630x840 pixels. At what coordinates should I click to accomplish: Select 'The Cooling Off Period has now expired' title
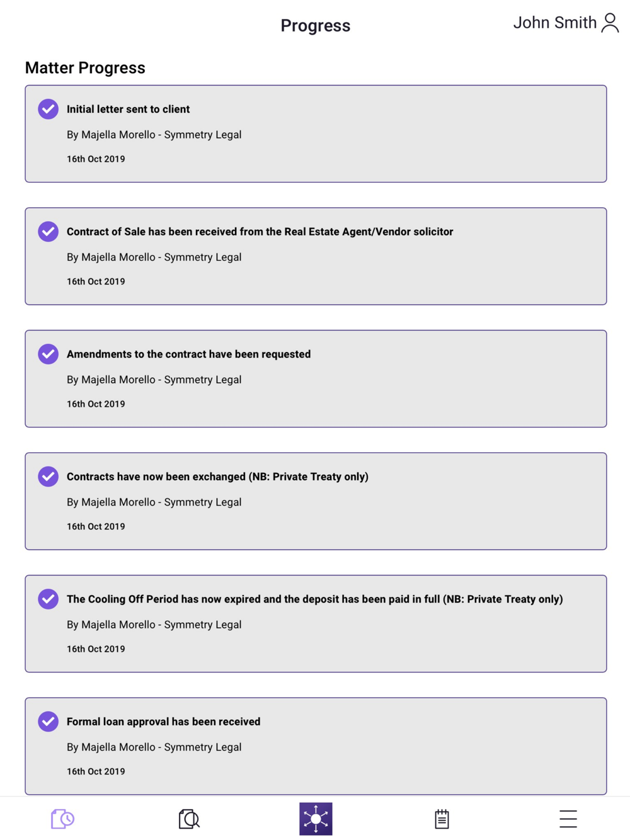(314, 599)
